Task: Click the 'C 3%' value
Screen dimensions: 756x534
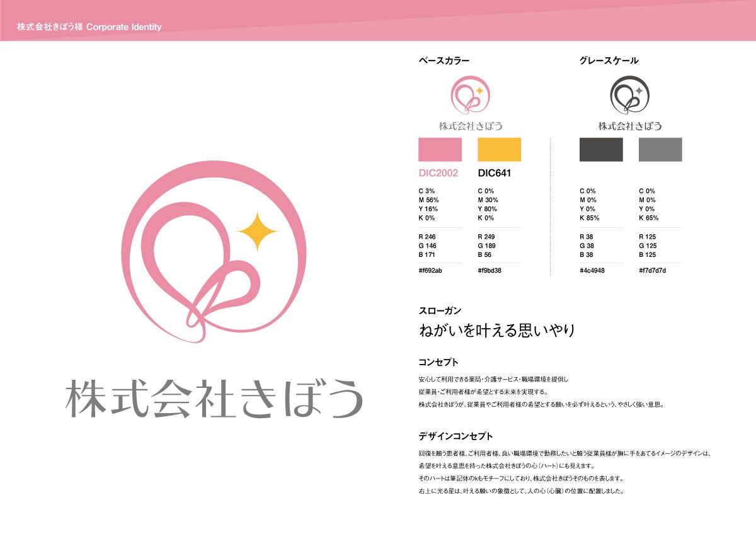Action: click(427, 191)
